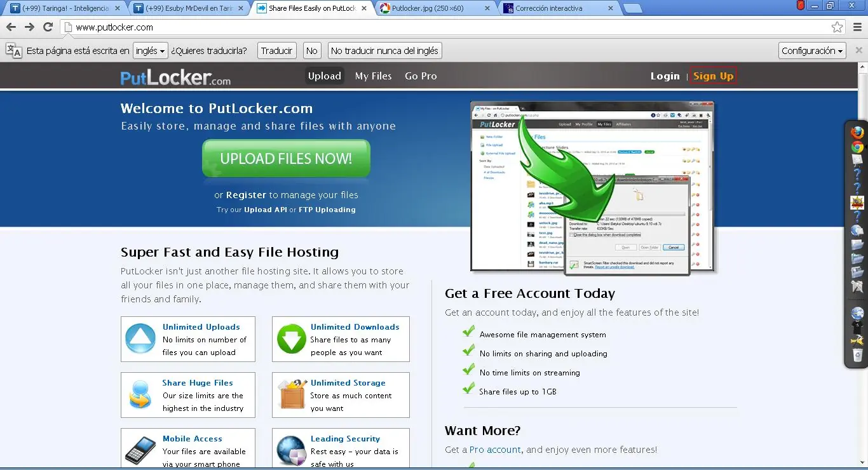Go to My Files in site navigation
The width and height of the screenshot is (868, 470).
373,76
